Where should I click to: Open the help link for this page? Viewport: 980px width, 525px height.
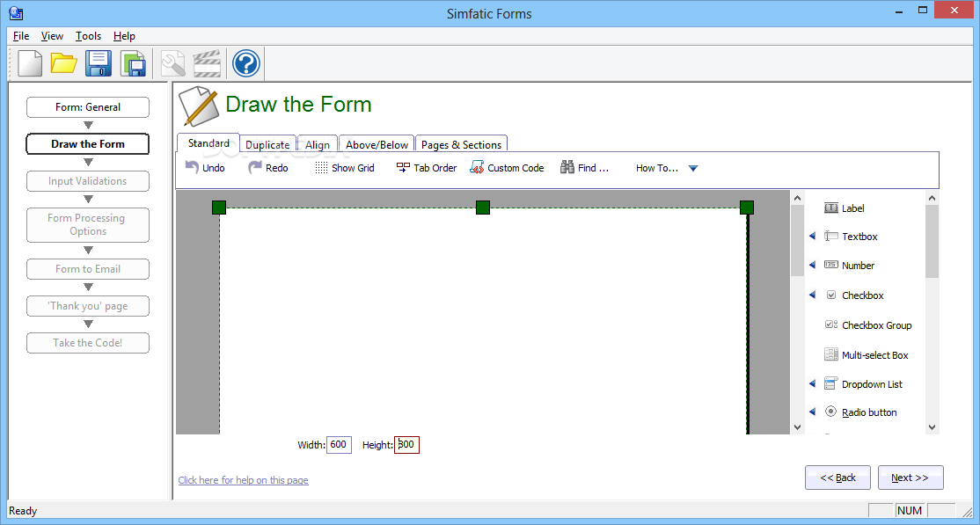(243, 480)
